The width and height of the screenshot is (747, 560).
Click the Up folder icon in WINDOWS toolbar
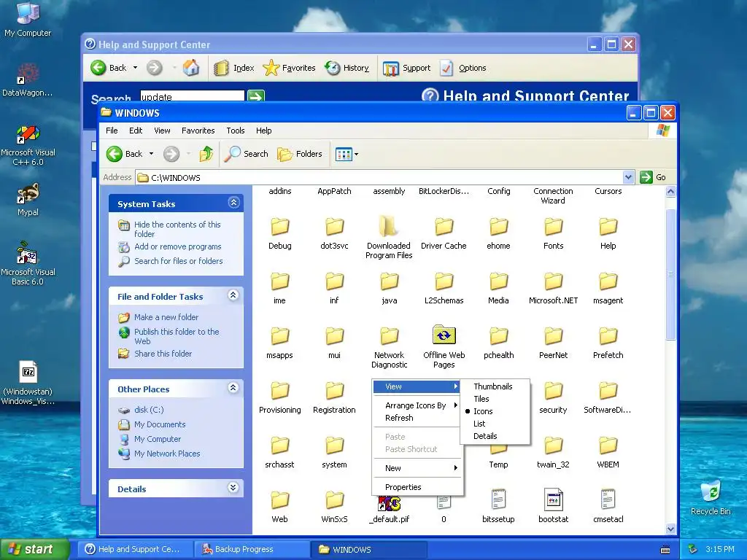point(206,154)
